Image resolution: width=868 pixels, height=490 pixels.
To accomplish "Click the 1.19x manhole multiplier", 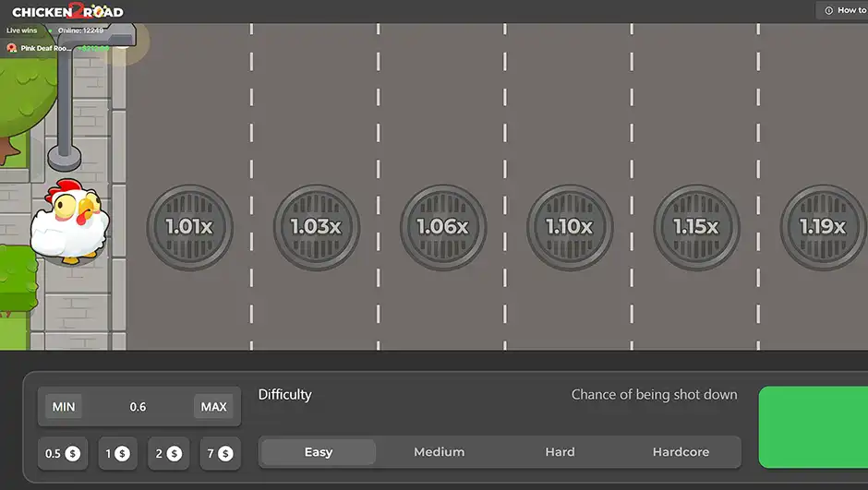I will click(823, 227).
